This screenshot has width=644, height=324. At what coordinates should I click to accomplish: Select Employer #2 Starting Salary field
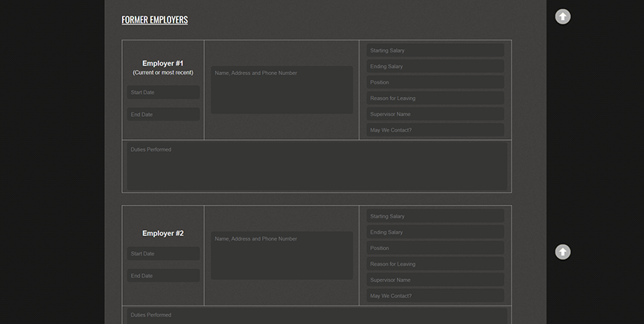pos(435,216)
